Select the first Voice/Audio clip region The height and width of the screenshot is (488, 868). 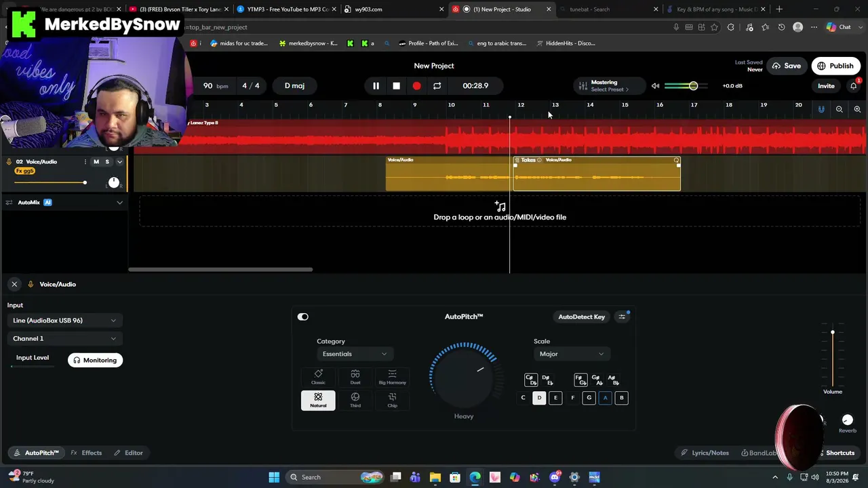click(448, 174)
